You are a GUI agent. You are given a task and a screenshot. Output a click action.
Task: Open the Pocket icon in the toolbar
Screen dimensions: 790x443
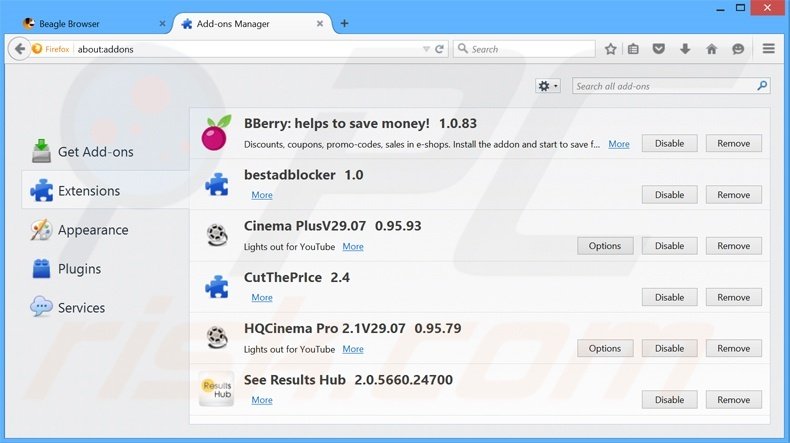[x=659, y=49]
